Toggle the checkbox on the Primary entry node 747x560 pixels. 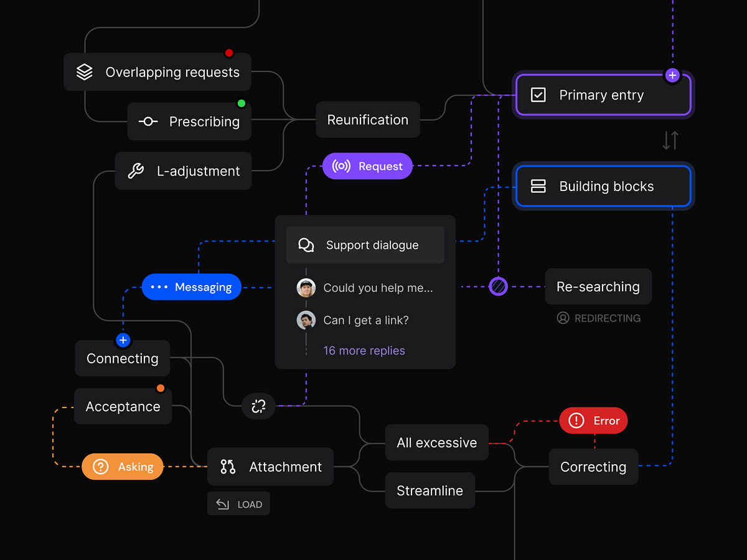(538, 95)
